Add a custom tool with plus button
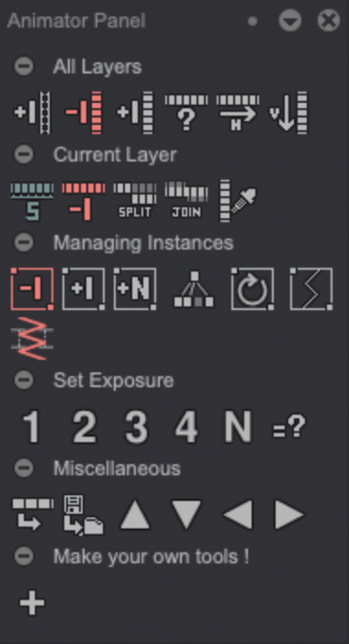This screenshot has height=644, width=349. (32, 603)
